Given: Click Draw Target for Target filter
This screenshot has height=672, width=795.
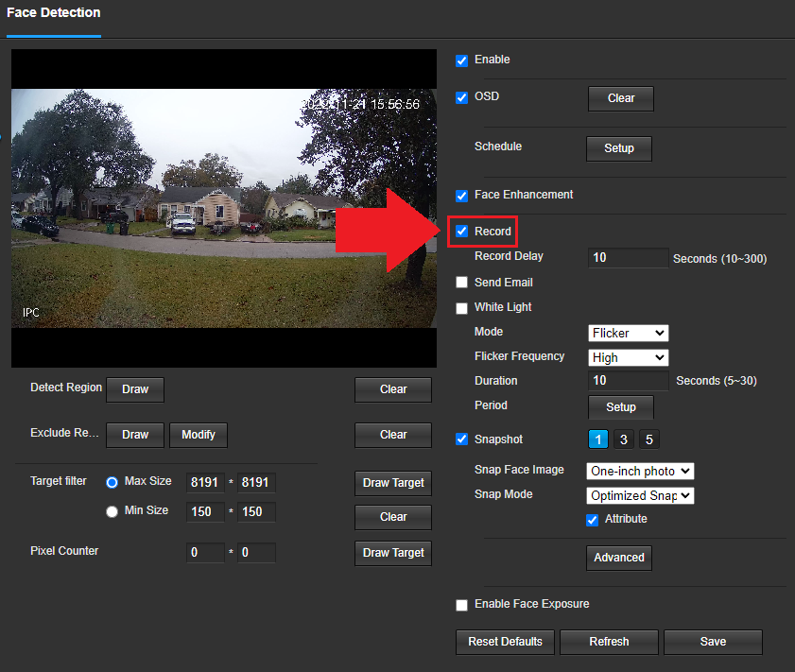Looking at the screenshot, I should tap(393, 484).
